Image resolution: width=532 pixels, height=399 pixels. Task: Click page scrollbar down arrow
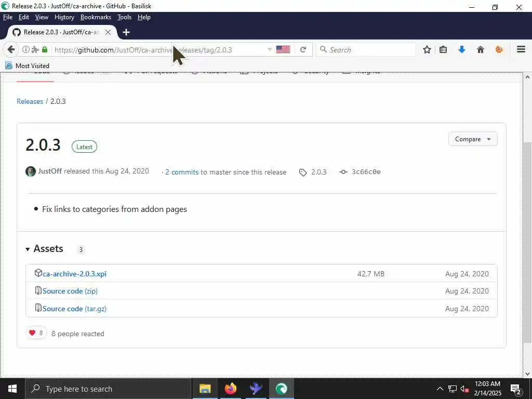pos(527,374)
